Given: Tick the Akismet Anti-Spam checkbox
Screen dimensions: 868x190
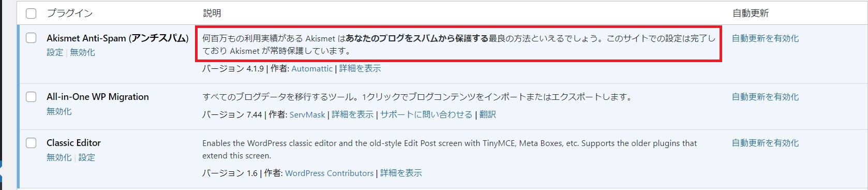Looking at the screenshot, I should [x=31, y=38].
